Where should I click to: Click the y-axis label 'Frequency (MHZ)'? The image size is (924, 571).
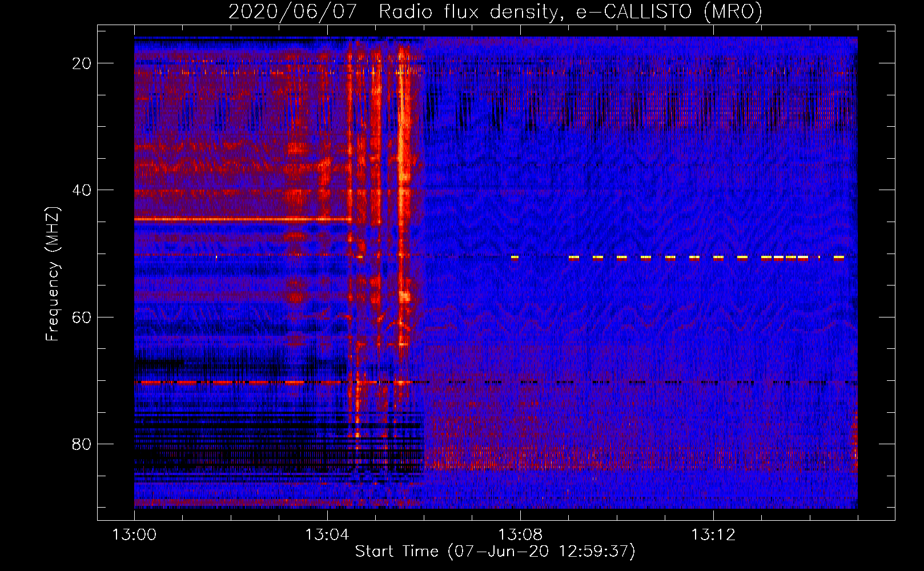point(53,274)
